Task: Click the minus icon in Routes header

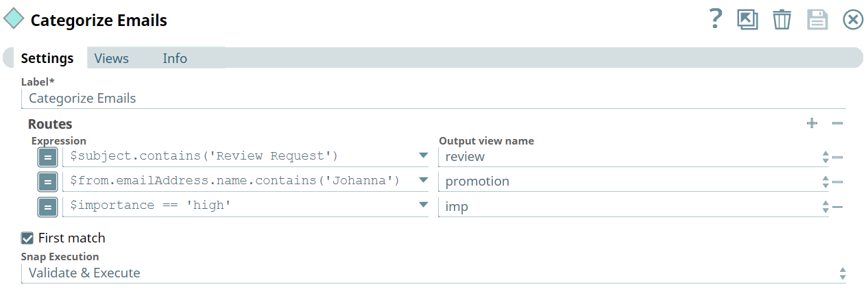Action: 837,123
